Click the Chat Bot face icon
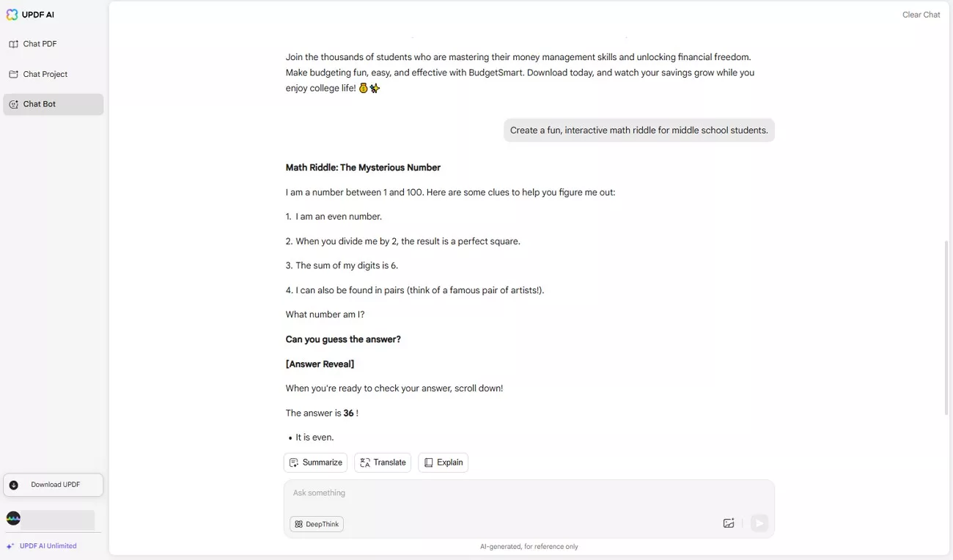 point(13,104)
